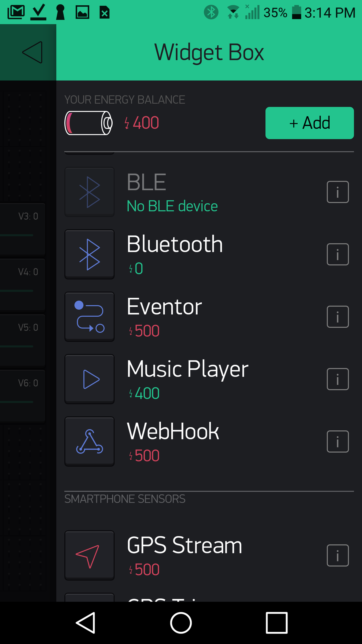Show WebHook widget info
Viewport: 362px width, 644px height.
(x=338, y=441)
